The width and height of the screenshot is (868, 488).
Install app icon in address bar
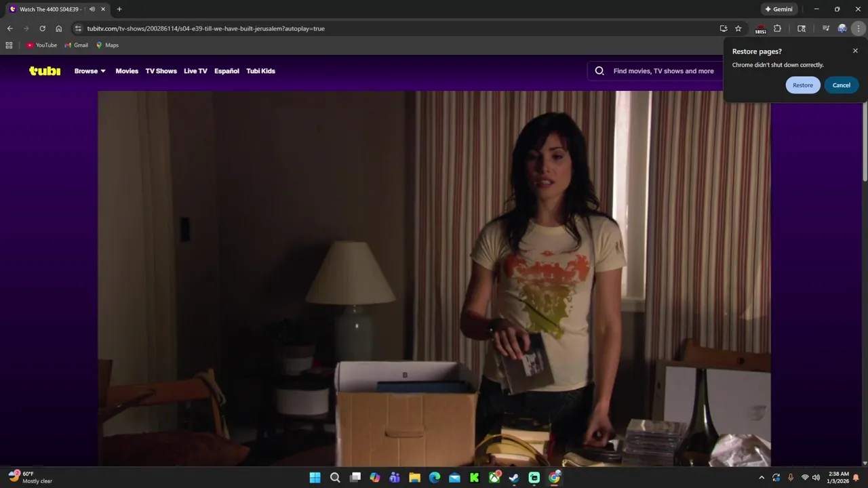click(x=724, y=28)
